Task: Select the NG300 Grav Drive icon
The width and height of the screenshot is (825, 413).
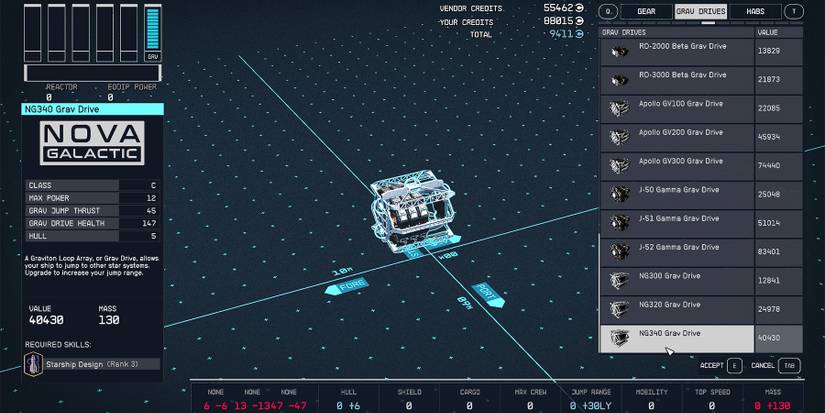Action: (619, 280)
